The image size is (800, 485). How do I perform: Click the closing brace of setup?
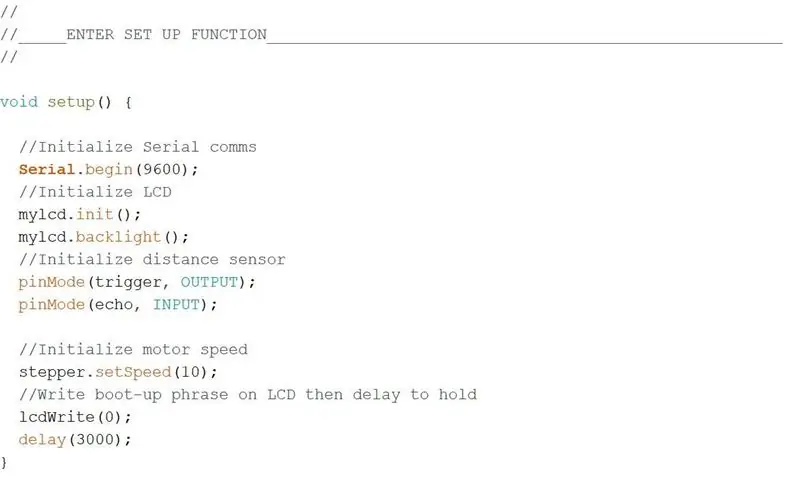4,463
